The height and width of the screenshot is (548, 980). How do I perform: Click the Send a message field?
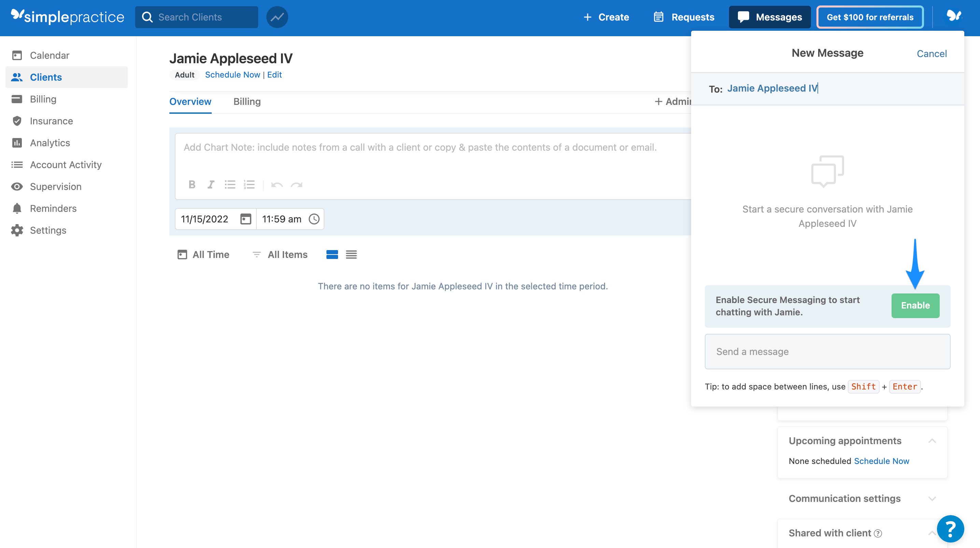[x=827, y=352]
